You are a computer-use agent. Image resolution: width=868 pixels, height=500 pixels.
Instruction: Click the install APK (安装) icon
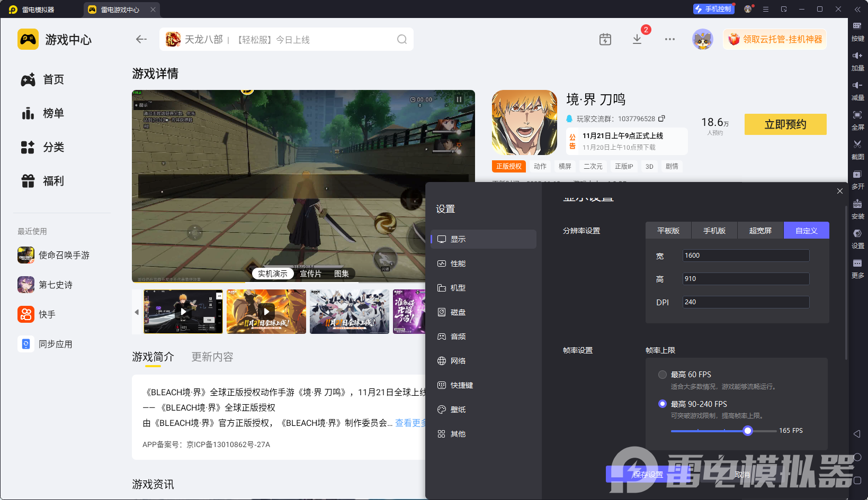[x=857, y=204]
